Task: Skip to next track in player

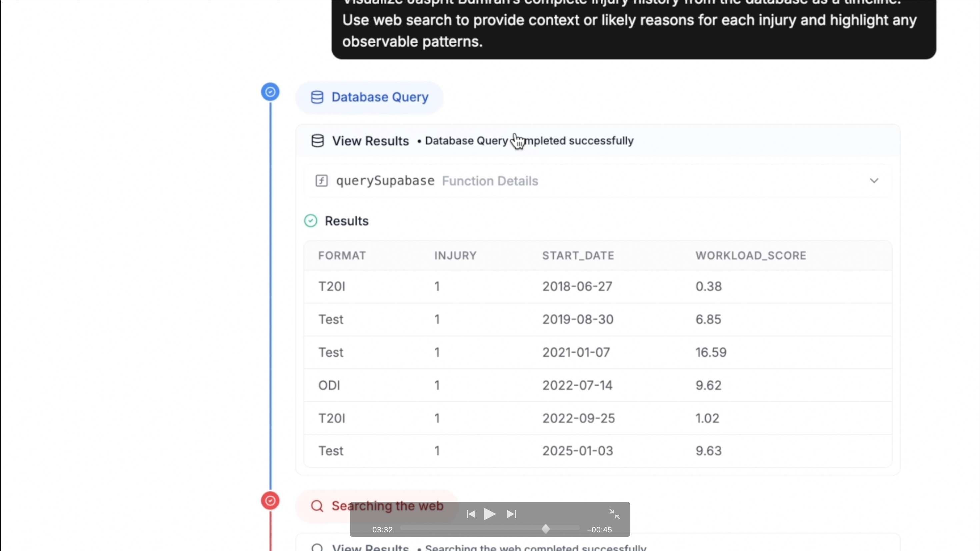Action: [x=512, y=514]
